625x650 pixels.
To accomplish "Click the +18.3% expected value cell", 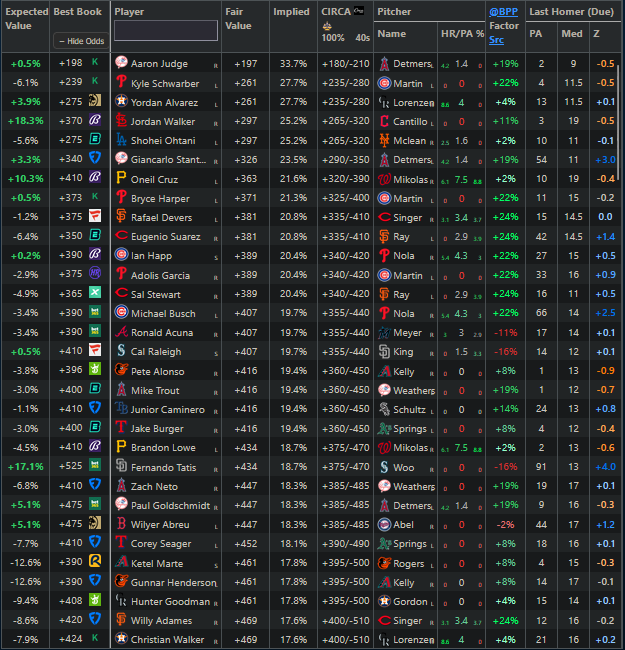I will 25,121.
